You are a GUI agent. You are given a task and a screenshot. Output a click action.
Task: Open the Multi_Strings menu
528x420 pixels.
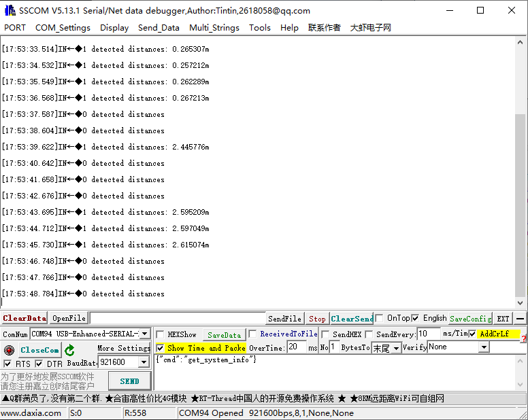214,28
